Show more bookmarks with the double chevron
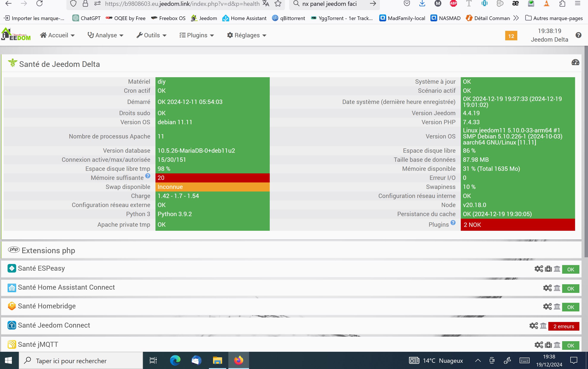The width and height of the screenshot is (588, 369). (516, 18)
